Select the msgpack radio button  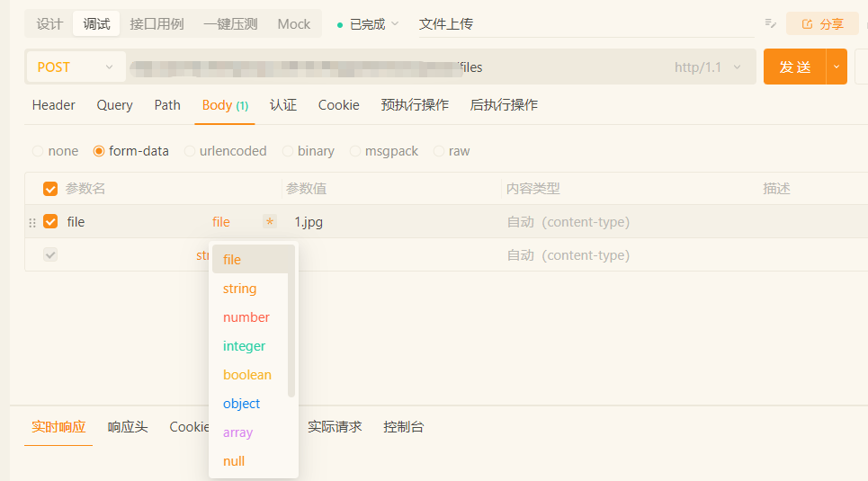click(354, 151)
